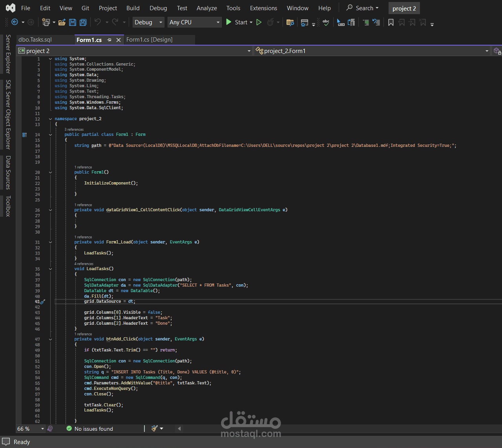Click the Start debugging button

pos(236,22)
